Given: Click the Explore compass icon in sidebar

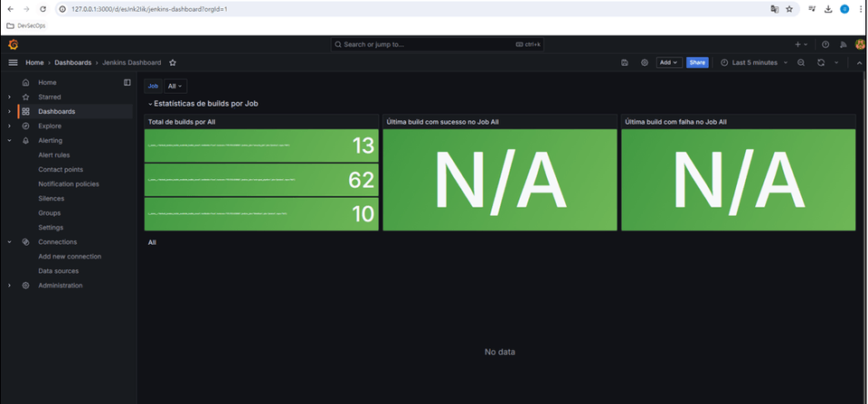Looking at the screenshot, I should [x=25, y=127].
